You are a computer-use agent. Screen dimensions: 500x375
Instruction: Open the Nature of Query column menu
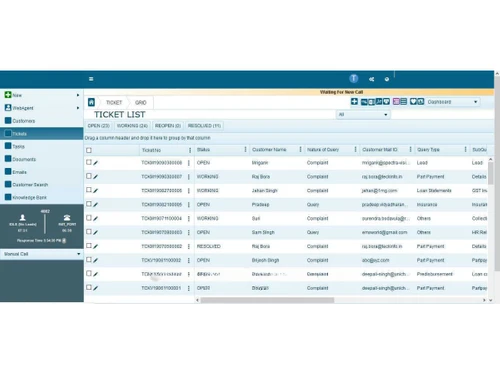pyautogui.click(x=355, y=150)
